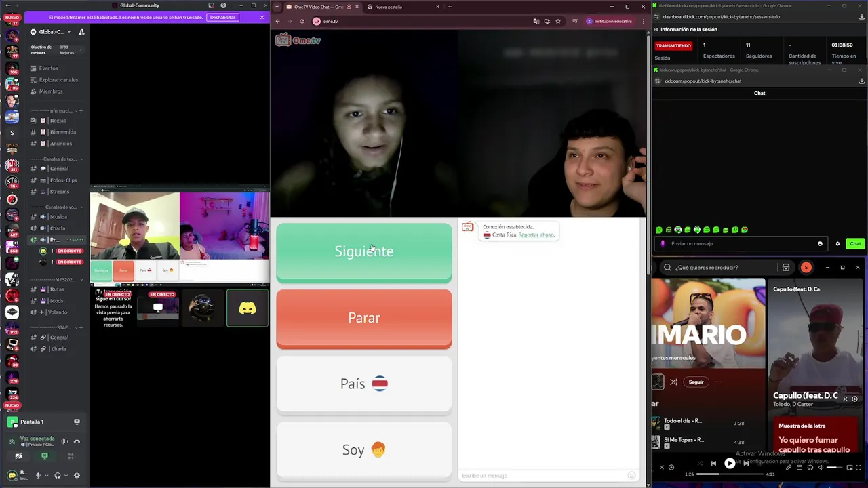Open Discord user settings gear

click(x=77, y=476)
